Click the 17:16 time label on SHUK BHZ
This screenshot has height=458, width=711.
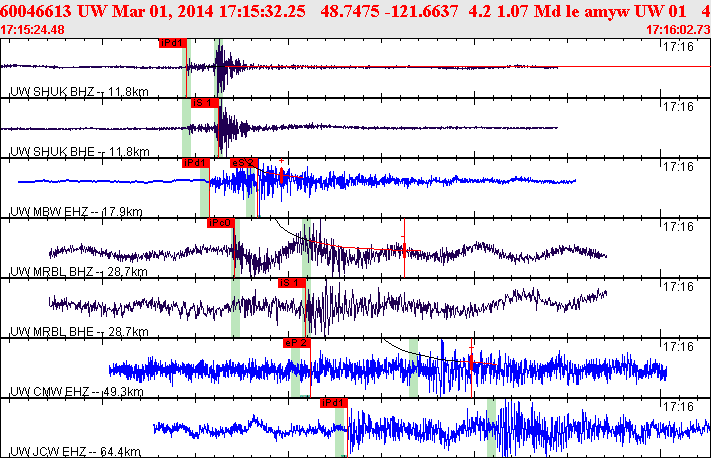678,47
